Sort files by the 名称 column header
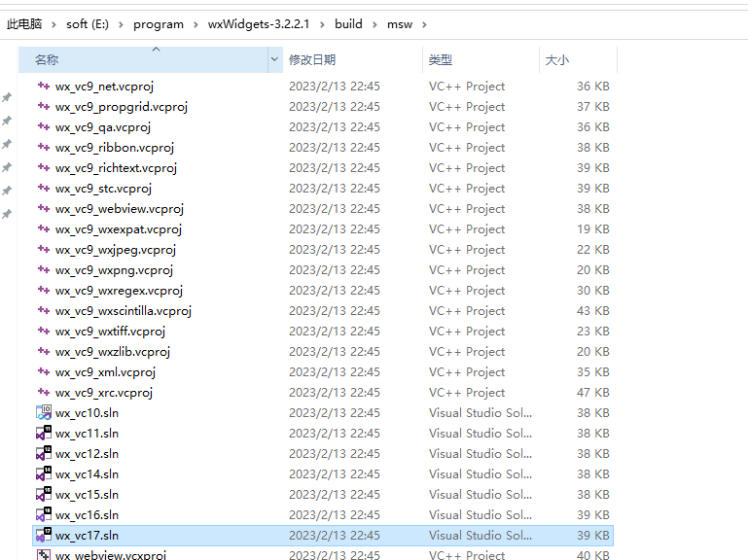This screenshot has width=748, height=560. (x=143, y=59)
